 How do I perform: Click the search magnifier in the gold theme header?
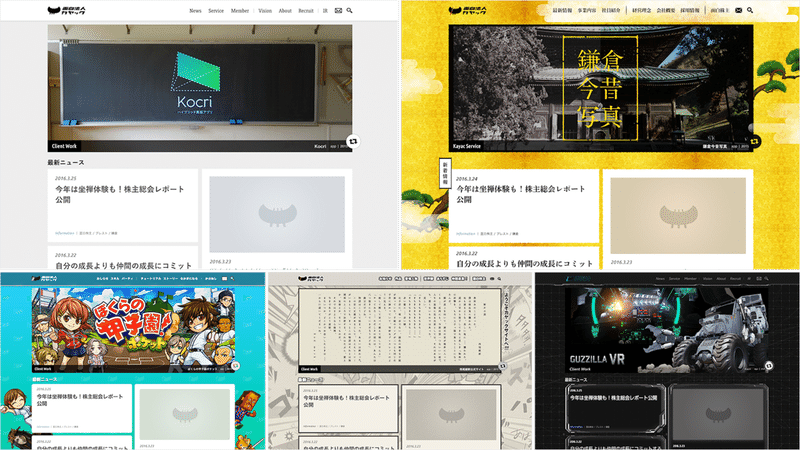pos(750,10)
